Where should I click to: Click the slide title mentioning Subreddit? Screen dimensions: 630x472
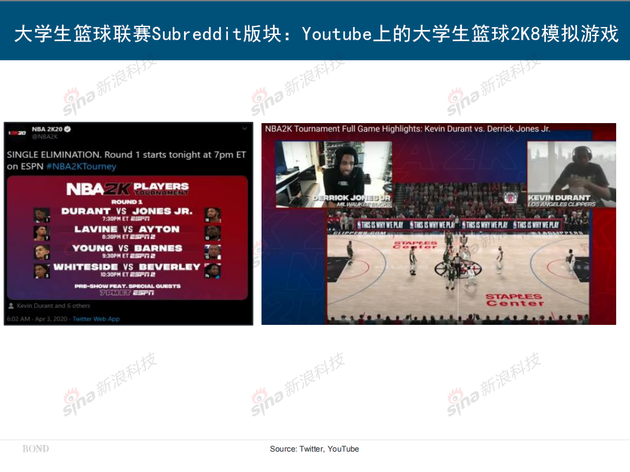click(x=316, y=34)
